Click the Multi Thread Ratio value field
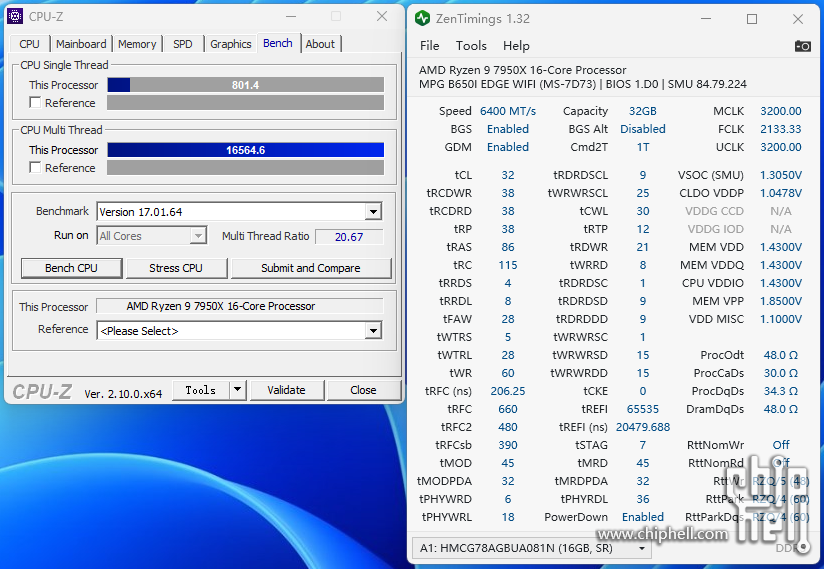The height and width of the screenshot is (569, 824). 349,237
